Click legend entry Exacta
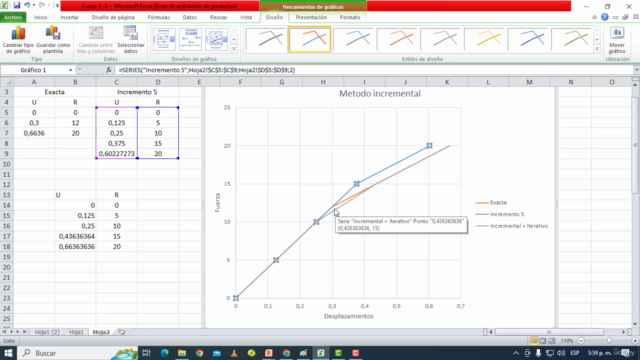The image size is (640, 360). (491, 202)
